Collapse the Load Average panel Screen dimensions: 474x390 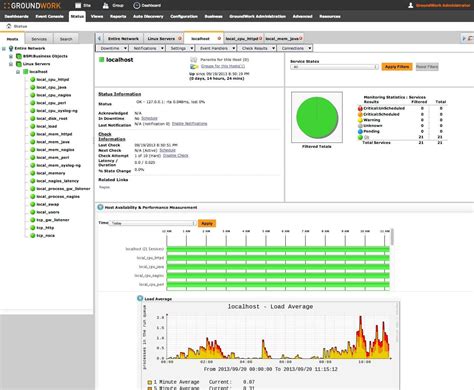(x=140, y=298)
